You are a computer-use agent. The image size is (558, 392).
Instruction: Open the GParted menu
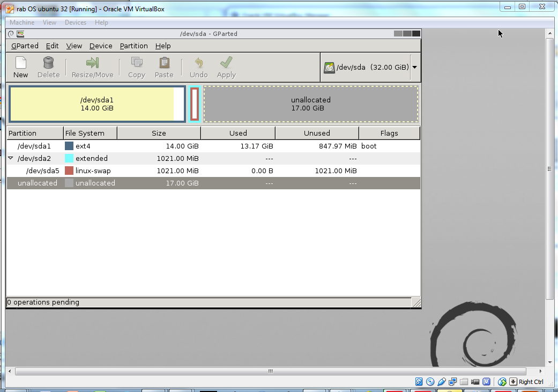(x=25, y=46)
